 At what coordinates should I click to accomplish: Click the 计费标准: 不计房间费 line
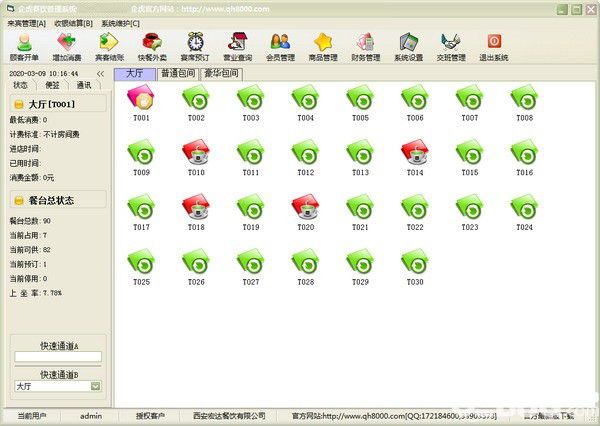[44, 134]
